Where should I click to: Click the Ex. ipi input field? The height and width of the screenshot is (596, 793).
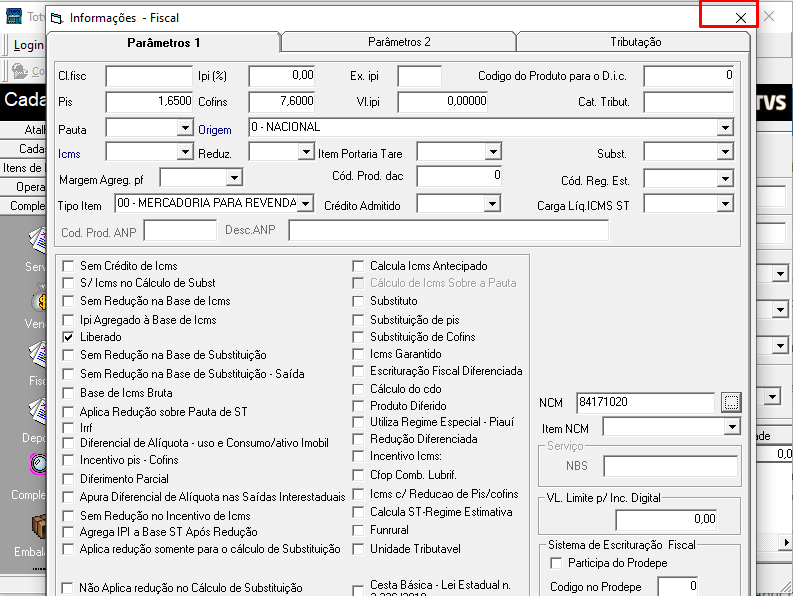pyautogui.click(x=419, y=76)
